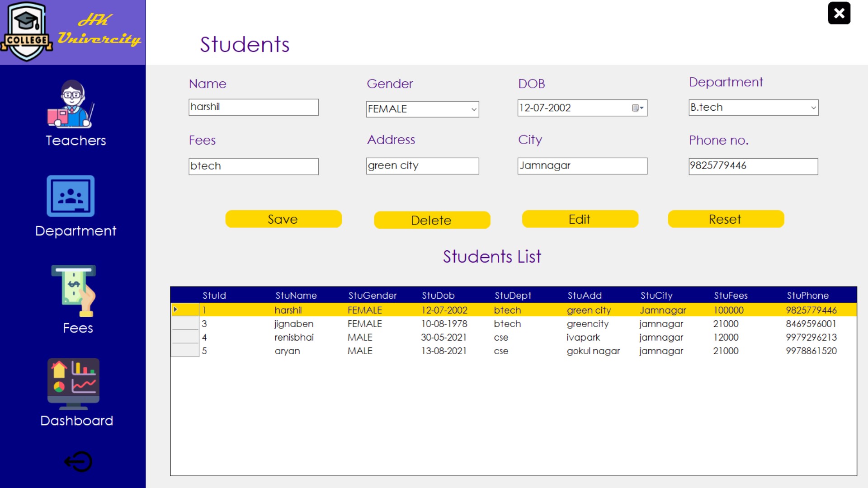Open the Department section icon
The width and height of the screenshot is (868, 488).
[x=71, y=196]
